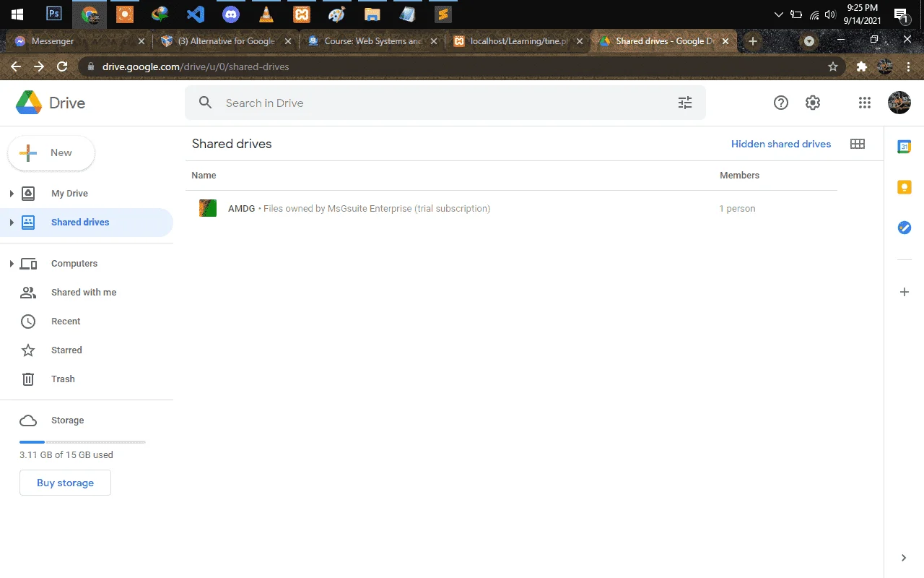
Task: Open Google Keep side panel
Action: pos(904,187)
